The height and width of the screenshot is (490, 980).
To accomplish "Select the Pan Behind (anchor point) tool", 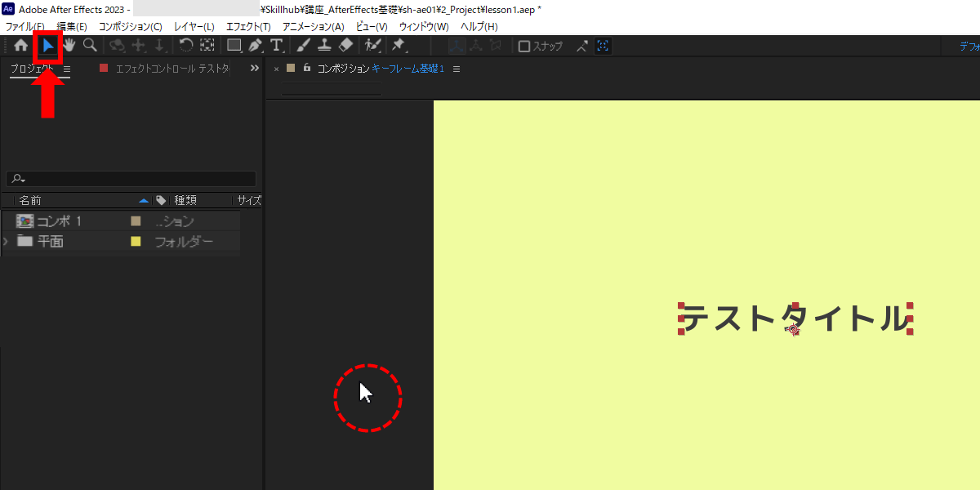I will click(207, 46).
